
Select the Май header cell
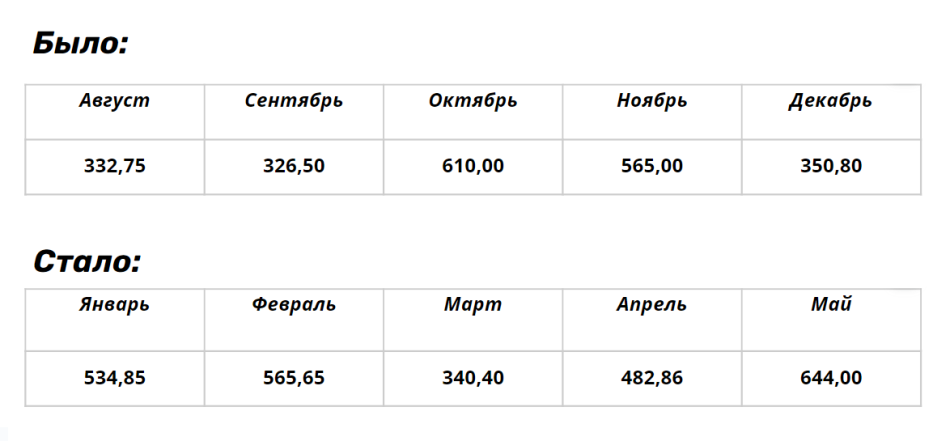830,305
